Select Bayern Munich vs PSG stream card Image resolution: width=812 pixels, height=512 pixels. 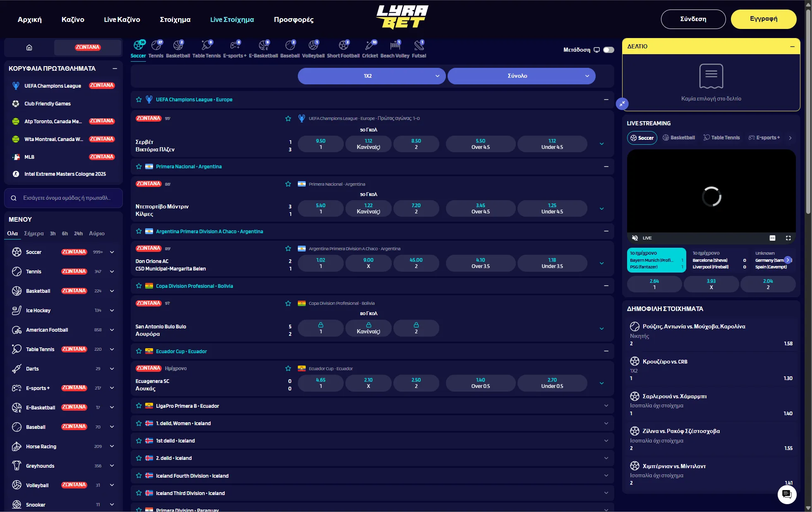[656, 260]
